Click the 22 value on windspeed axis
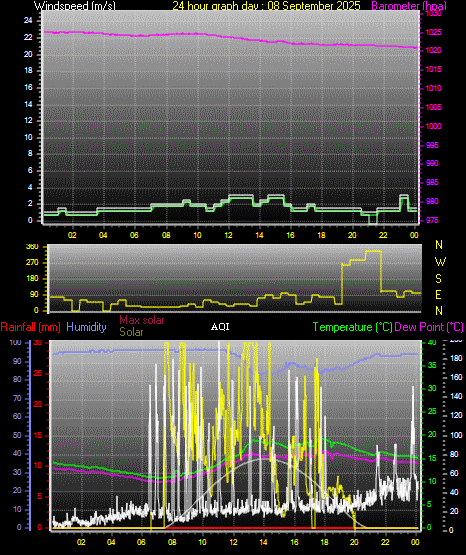Viewport: 466px width, 555px height. (x=28, y=37)
